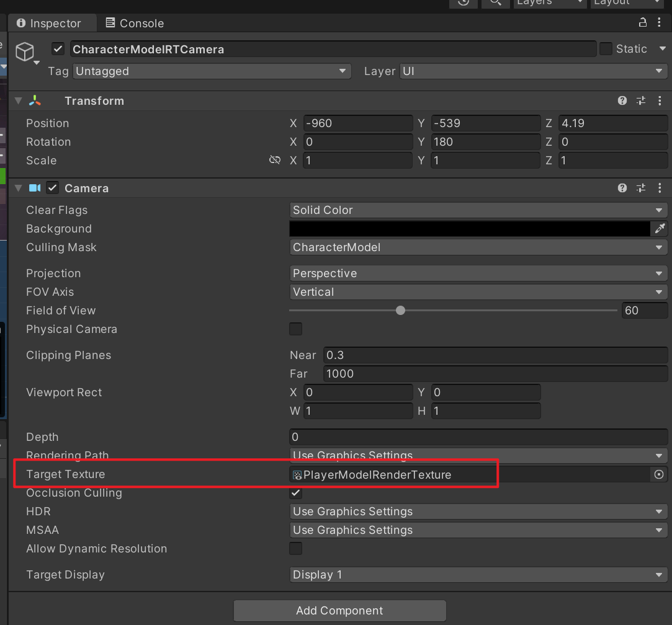
Task: Open Camera component presets icon
Action: 641,188
